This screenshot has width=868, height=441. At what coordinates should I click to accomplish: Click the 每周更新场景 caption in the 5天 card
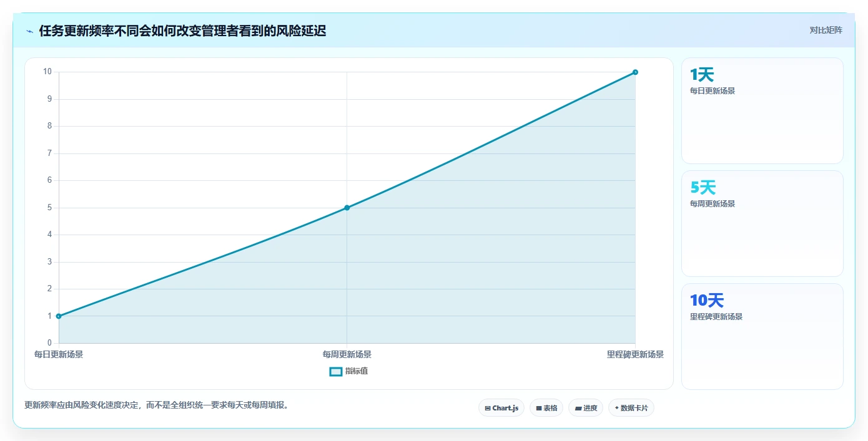[713, 203]
